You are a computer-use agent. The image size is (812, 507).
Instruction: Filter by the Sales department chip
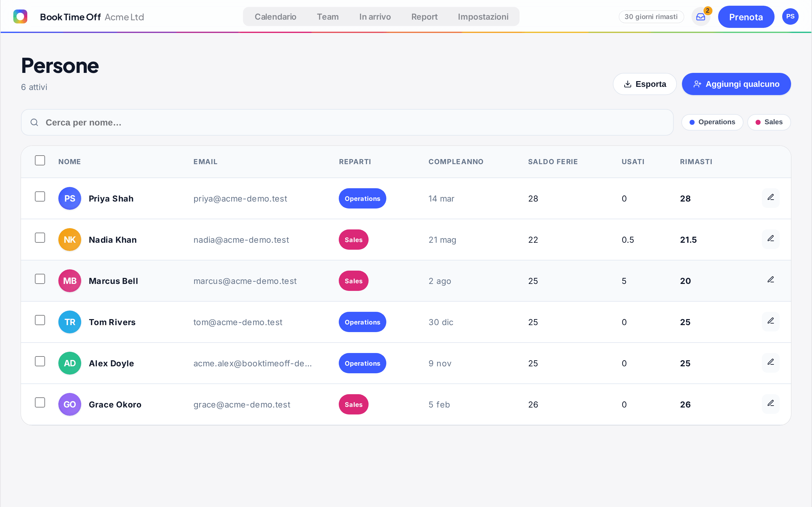coord(769,122)
